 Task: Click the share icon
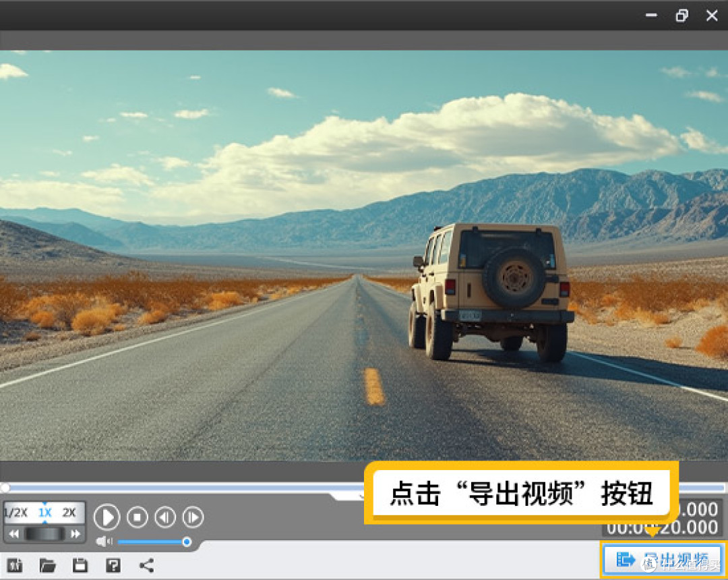coord(147,566)
